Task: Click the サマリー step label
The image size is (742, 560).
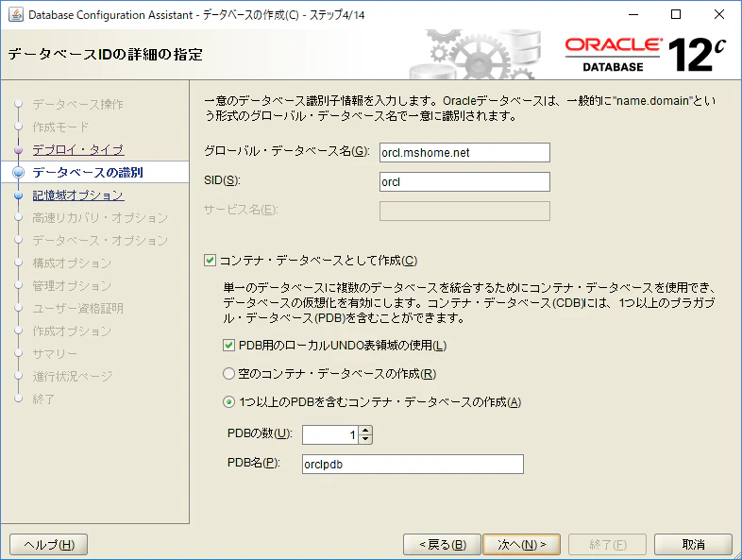Action: coord(55,353)
